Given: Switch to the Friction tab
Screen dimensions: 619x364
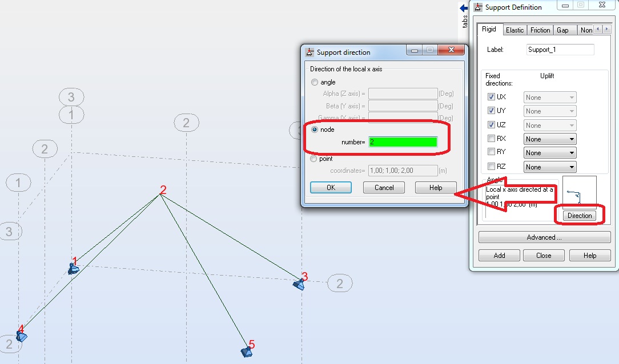Looking at the screenshot, I should (540, 30).
